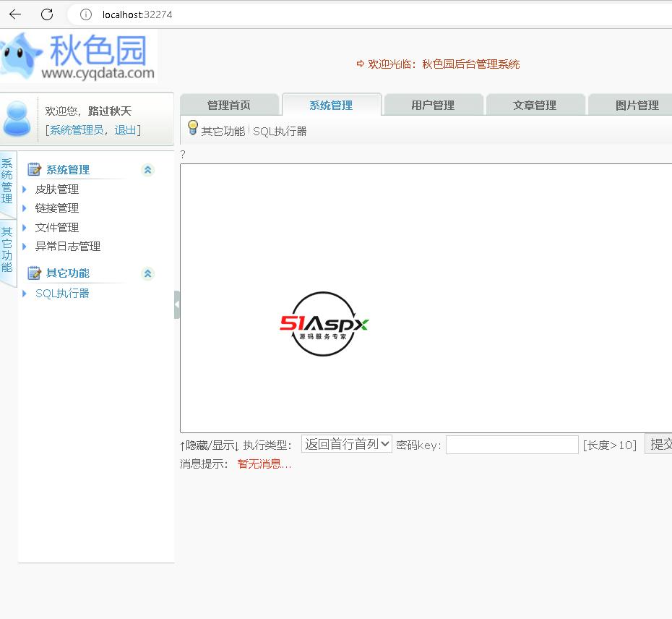Screen dimensions: 672x619
Task: Click the 其它功能 notepad icon in sidebar
Action: [x=34, y=273]
